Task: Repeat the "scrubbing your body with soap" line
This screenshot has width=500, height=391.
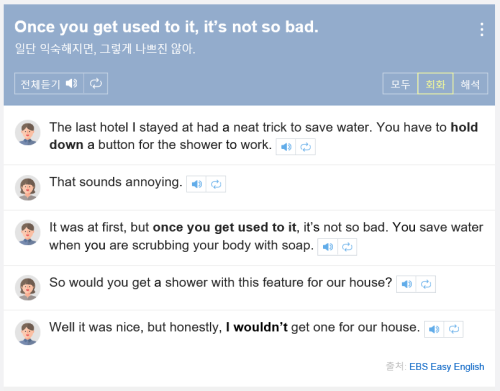Action: click(x=347, y=247)
